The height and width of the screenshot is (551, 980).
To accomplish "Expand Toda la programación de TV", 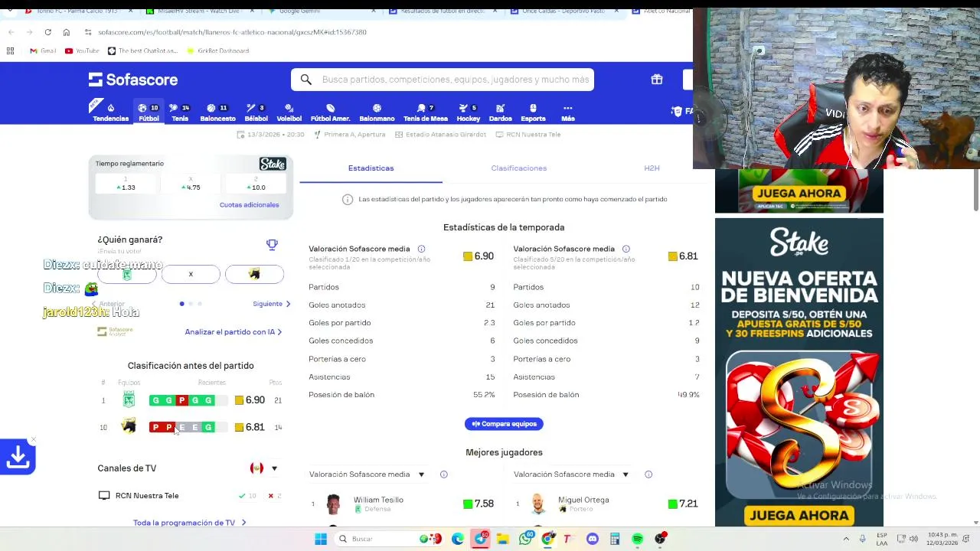I will (x=190, y=523).
